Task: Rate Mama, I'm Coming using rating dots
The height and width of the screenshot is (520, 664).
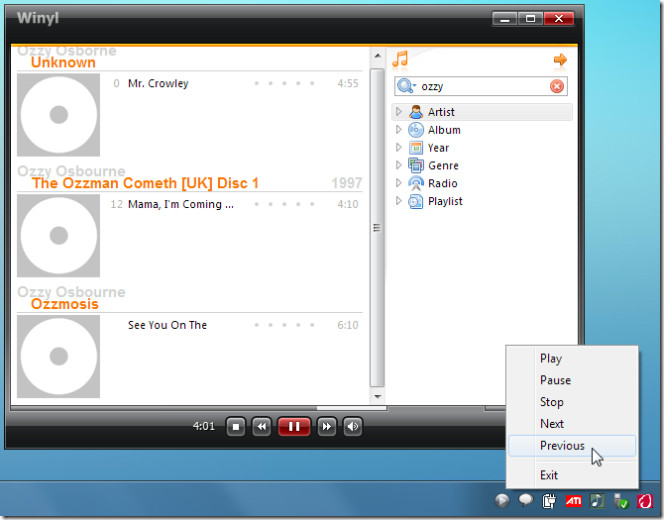Action: [284, 204]
